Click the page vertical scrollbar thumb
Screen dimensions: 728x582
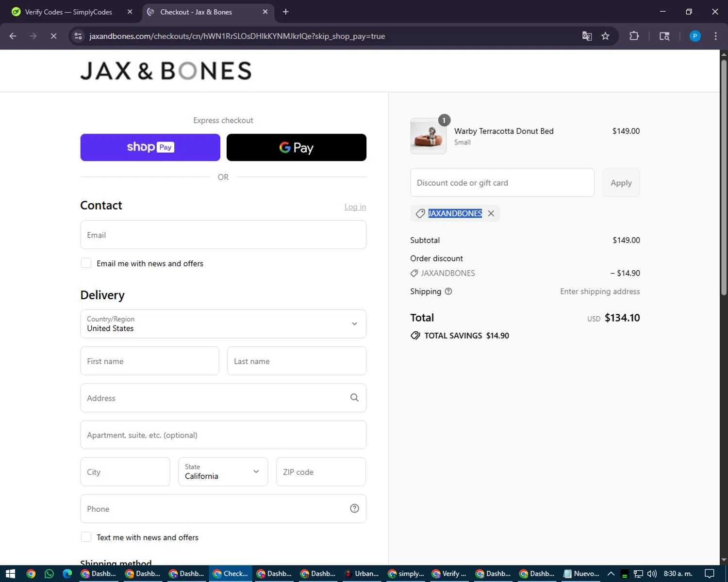click(724, 177)
